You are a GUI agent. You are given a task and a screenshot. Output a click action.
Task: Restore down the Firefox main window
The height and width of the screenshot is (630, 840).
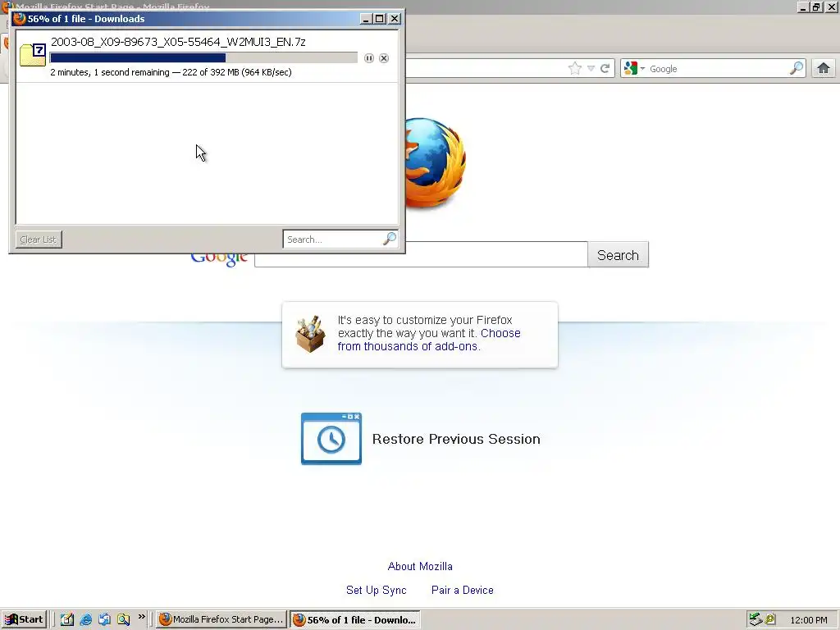pyautogui.click(x=816, y=7)
